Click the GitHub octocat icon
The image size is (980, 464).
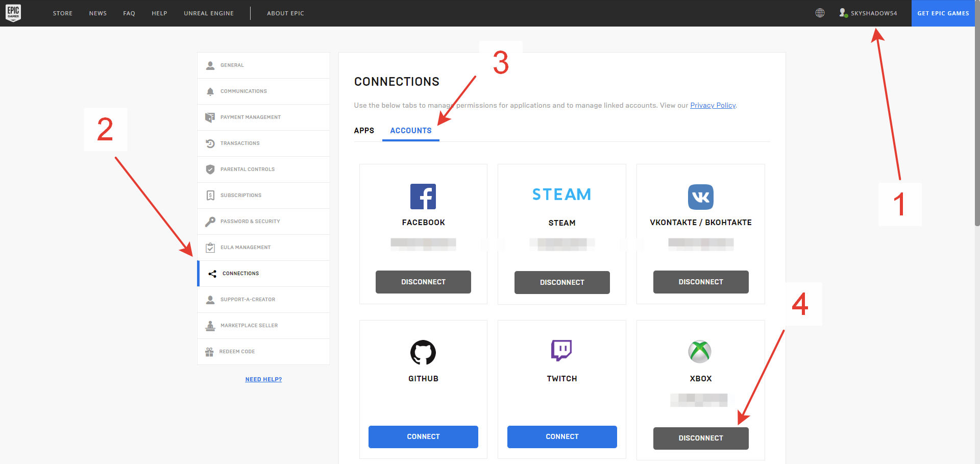(423, 352)
